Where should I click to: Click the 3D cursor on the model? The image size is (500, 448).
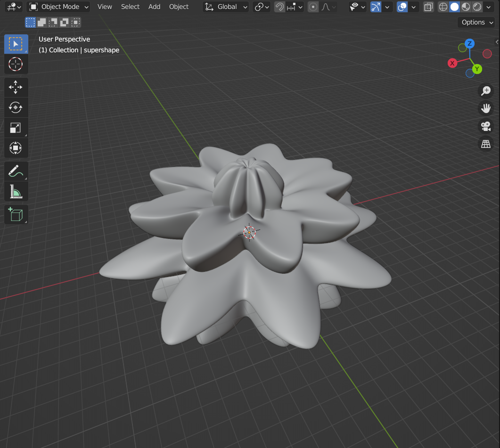coord(249,232)
